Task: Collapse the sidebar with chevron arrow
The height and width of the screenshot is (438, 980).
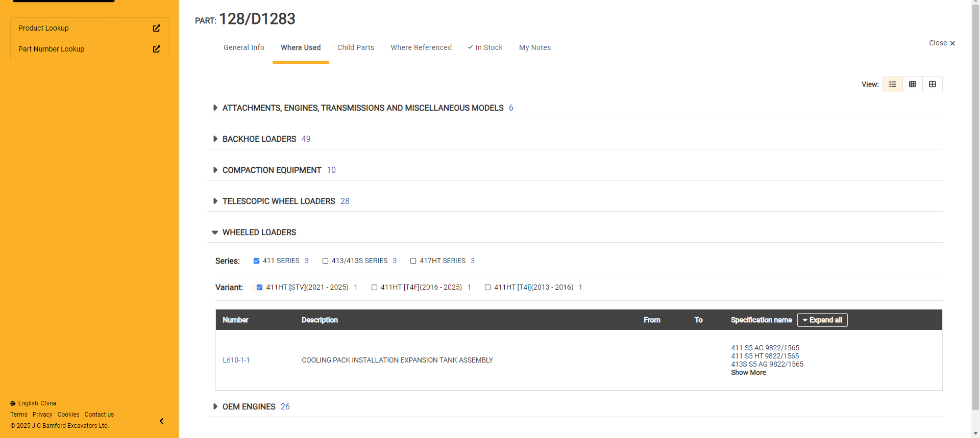Action: click(x=161, y=421)
